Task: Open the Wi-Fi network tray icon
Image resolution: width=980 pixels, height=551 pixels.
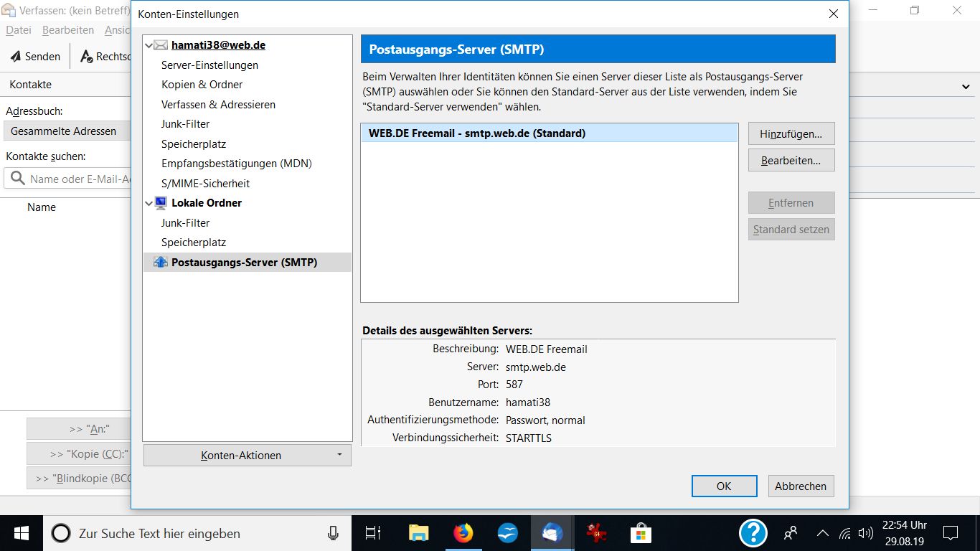Action: (x=845, y=533)
